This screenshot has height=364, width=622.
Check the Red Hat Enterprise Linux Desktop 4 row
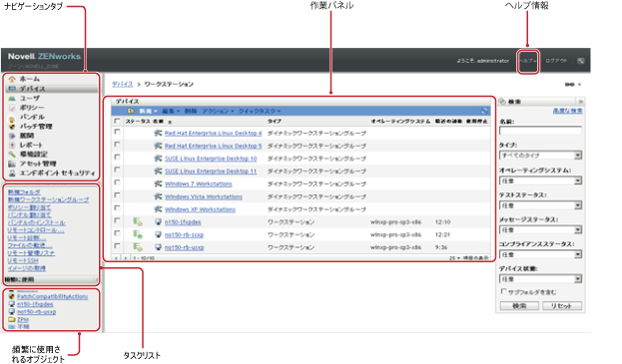[x=117, y=132]
